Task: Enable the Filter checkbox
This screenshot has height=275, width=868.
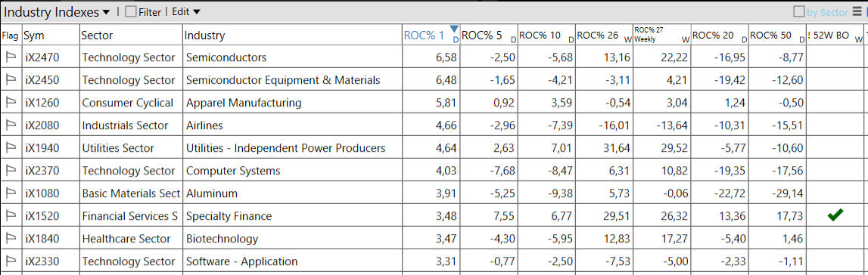Action: [131, 11]
